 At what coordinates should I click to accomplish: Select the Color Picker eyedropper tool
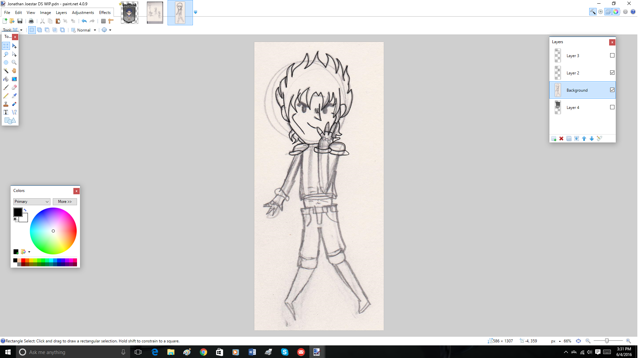[14, 96]
